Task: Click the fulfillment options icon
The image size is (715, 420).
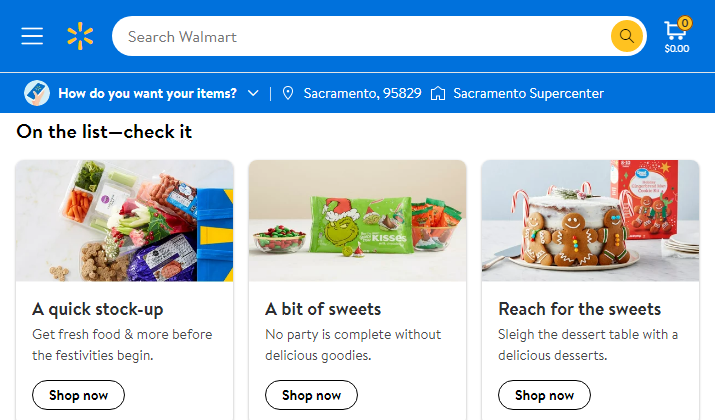Action: pos(37,93)
